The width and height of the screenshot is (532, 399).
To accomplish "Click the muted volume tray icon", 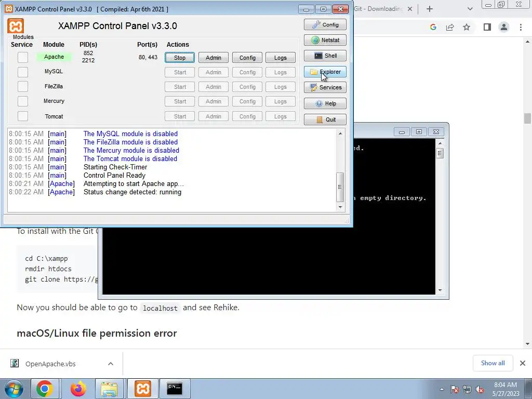I will (x=480, y=389).
